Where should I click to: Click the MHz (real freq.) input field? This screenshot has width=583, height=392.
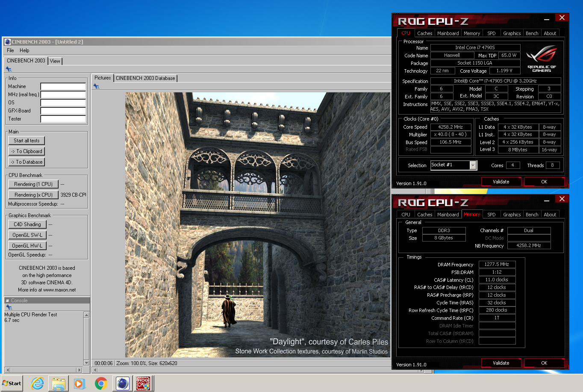pyautogui.click(x=63, y=94)
